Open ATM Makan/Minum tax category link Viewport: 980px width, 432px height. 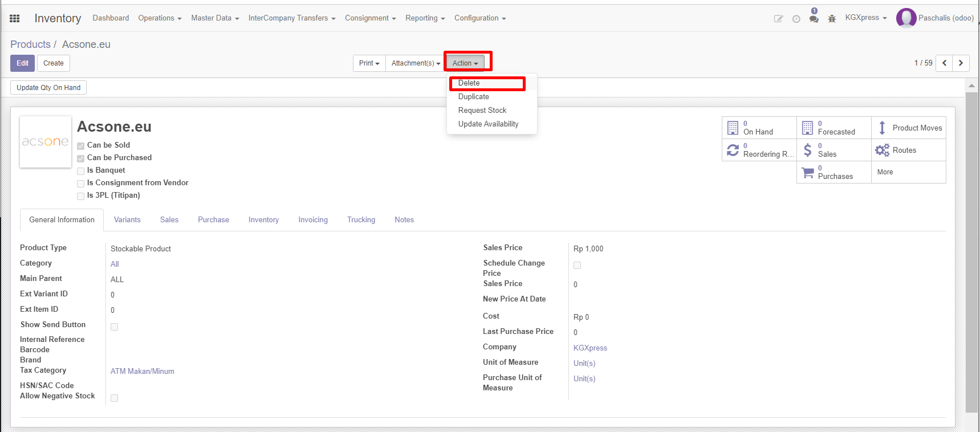tap(143, 372)
